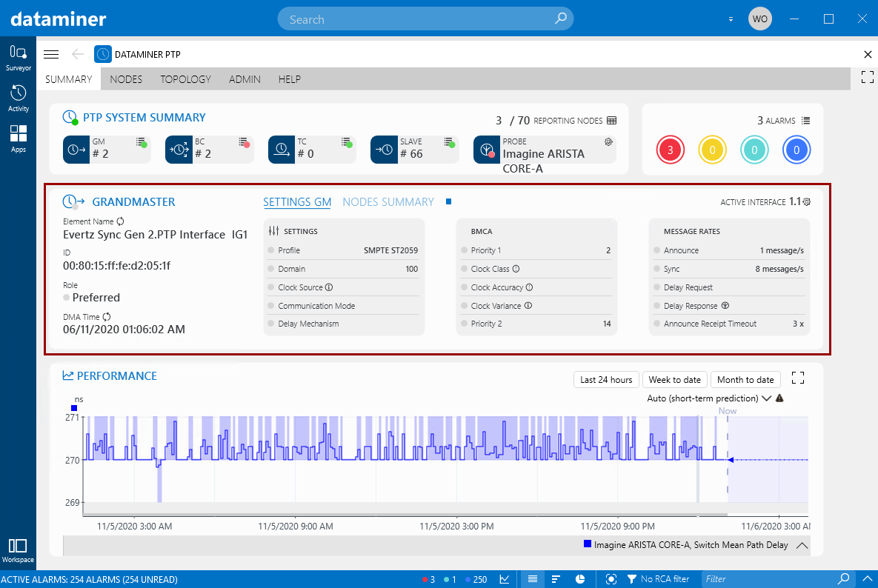This screenshot has width=878, height=588.
Task: Open the PROBE settings gear
Action: pyautogui.click(x=608, y=142)
